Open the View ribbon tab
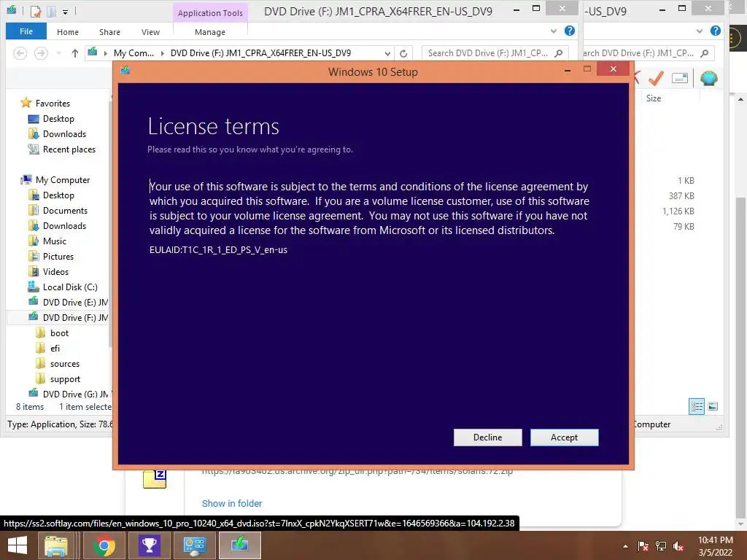The width and height of the screenshot is (747, 560). 150,32
